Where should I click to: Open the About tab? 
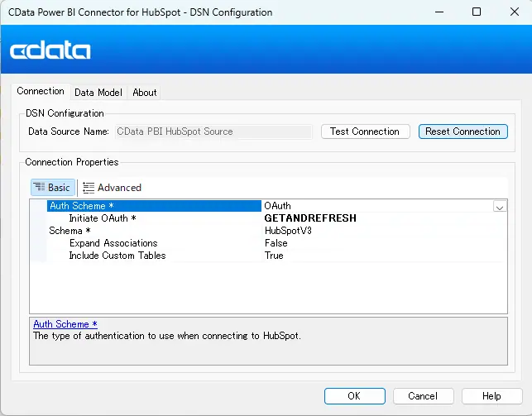pos(145,93)
